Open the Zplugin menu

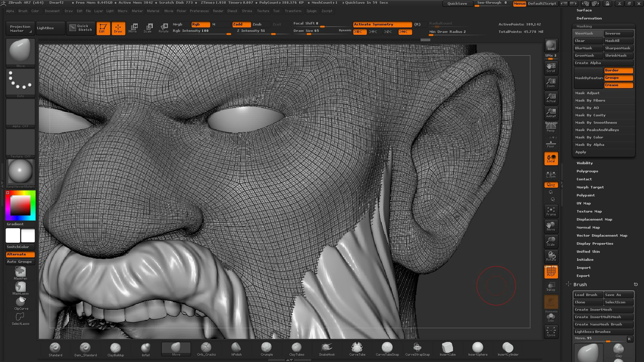tap(311, 11)
